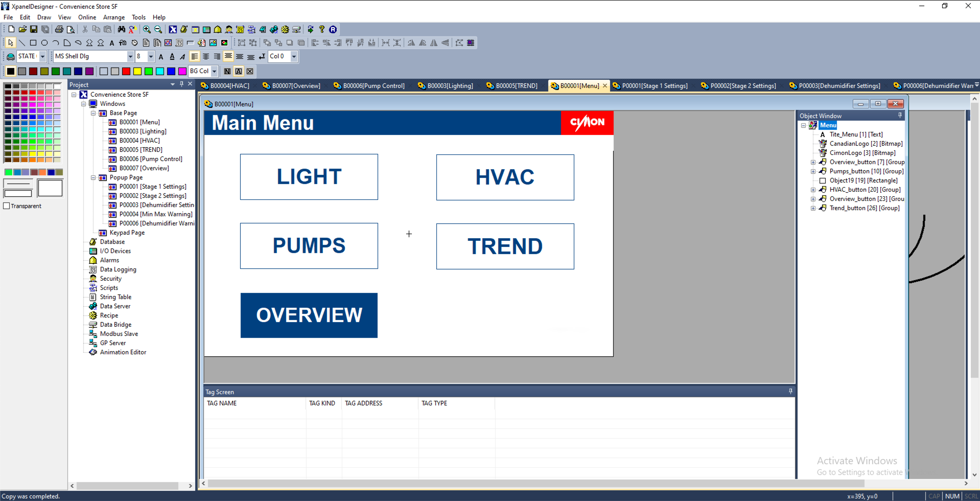Click the Save project toolbar icon
Image resolution: width=980 pixels, height=501 pixels.
[34, 29]
